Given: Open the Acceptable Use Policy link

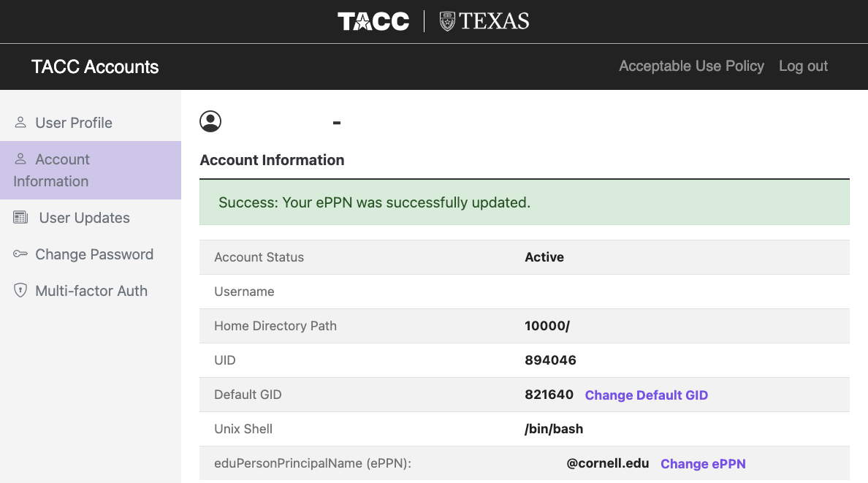Looking at the screenshot, I should [691, 66].
